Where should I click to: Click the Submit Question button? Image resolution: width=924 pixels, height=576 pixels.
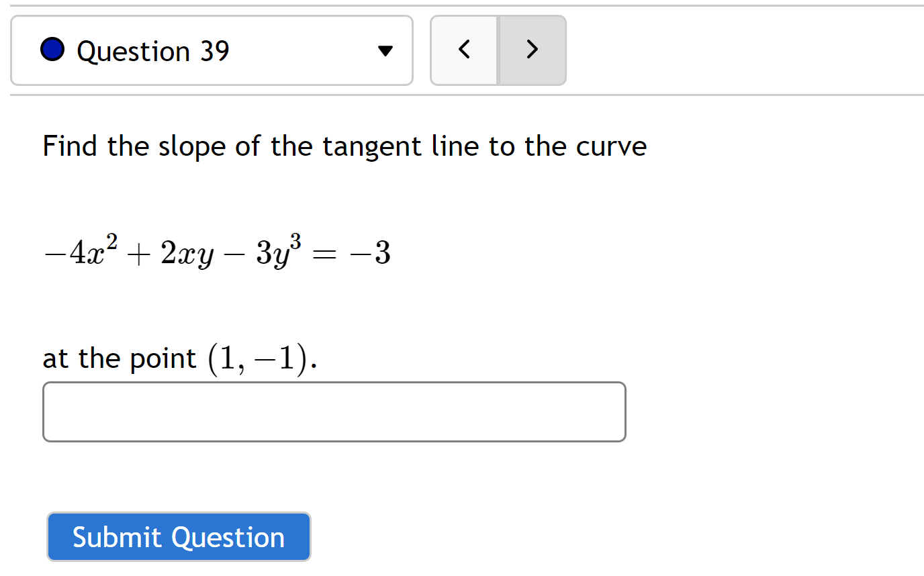click(x=179, y=536)
